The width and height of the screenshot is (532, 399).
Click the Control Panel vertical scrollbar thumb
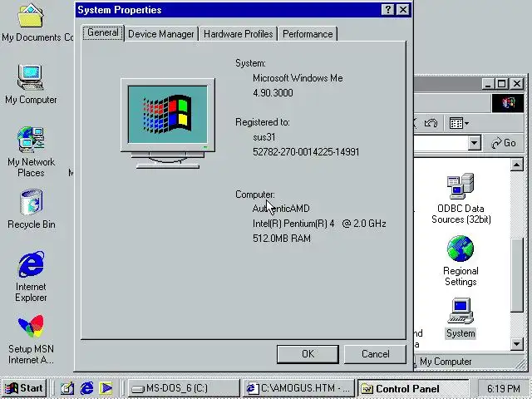point(517,275)
